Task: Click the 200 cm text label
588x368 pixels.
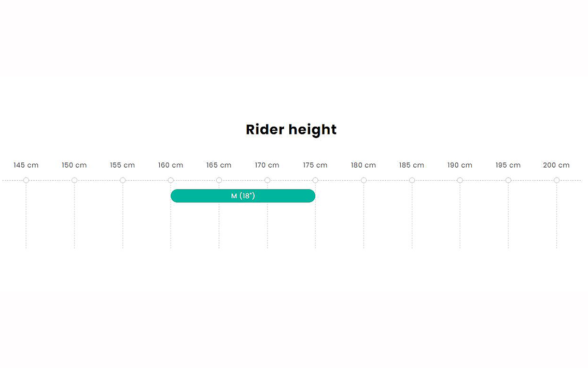Action: 556,165
